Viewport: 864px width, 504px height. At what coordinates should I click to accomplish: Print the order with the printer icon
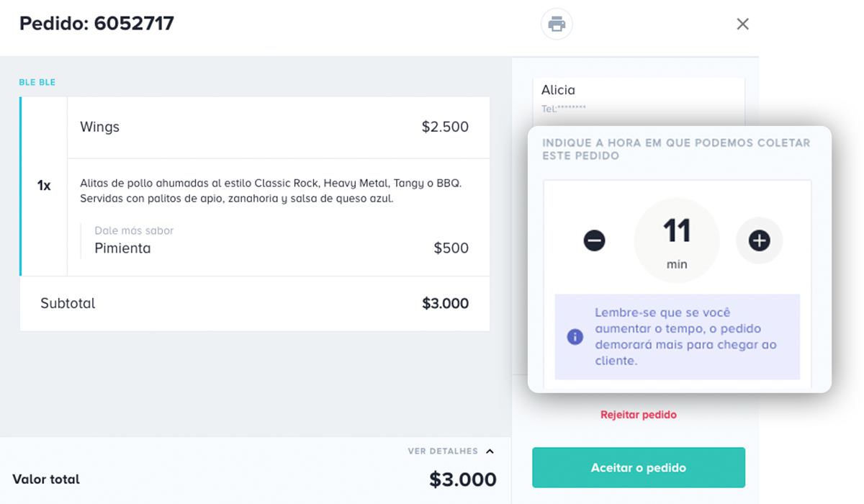click(x=557, y=24)
